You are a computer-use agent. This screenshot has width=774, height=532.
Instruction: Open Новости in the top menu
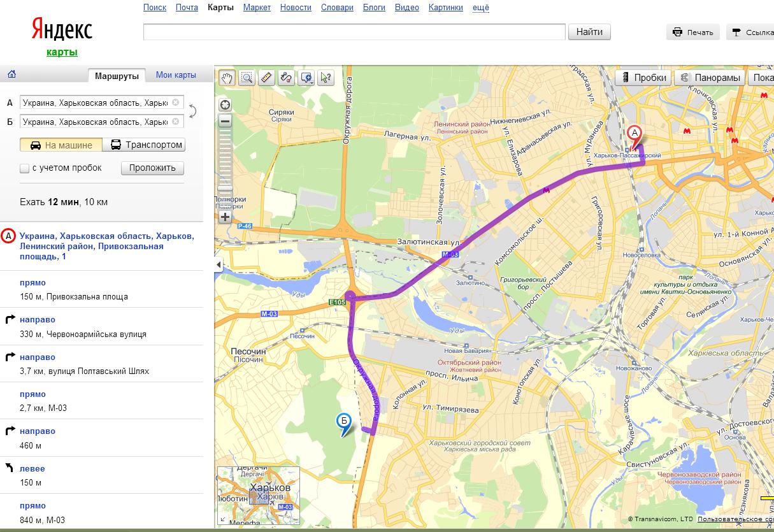pyautogui.click(x=296, y=8)
